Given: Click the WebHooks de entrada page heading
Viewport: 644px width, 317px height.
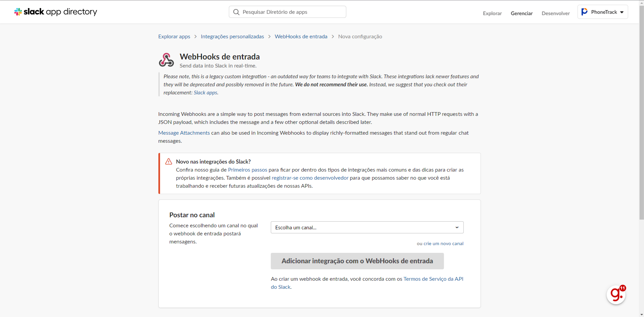Looking at the screenshot, I should coord(220,57).
